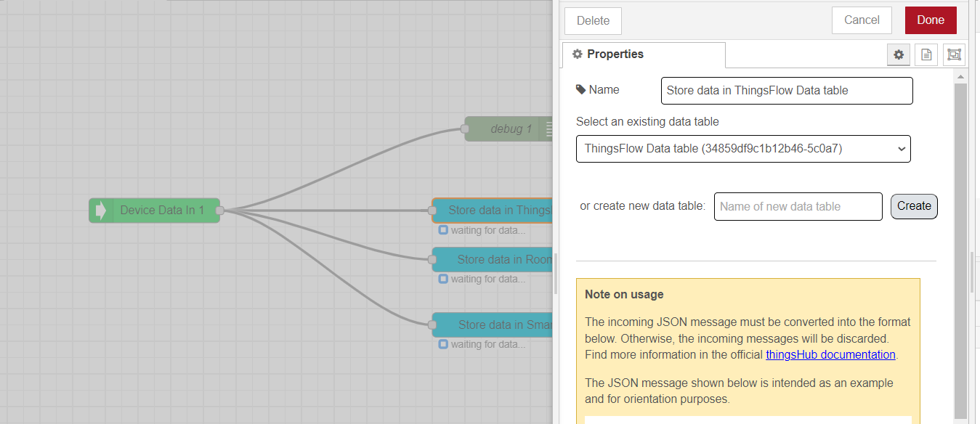Click input port of Store data in Room node
980x424 pixels.
432,260
